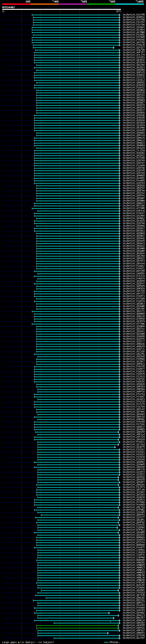Image resolution: width=146 pixels, height=644 pixels.
Task: Select hit label UniRef100_Q9TLH4
Action: click(x=133, y=490)
